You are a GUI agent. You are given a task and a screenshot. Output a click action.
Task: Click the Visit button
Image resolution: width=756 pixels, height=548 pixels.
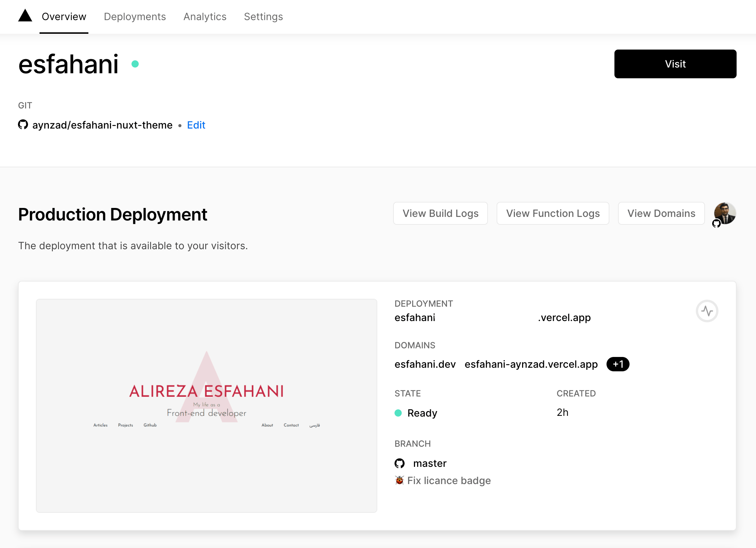[x=675, y=63]
